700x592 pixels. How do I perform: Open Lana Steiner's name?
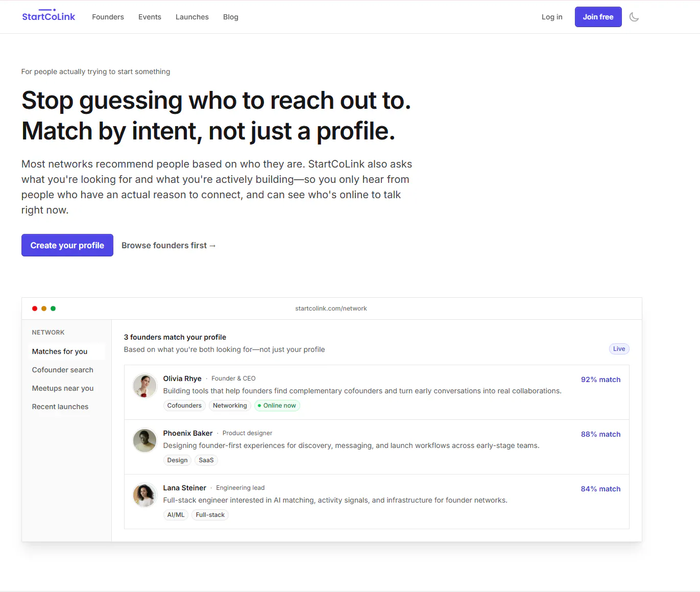click(185, 488)
